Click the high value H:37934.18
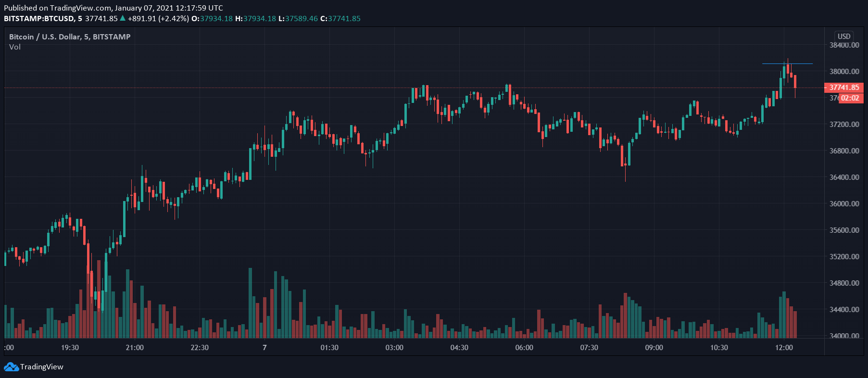 point(256,19)
